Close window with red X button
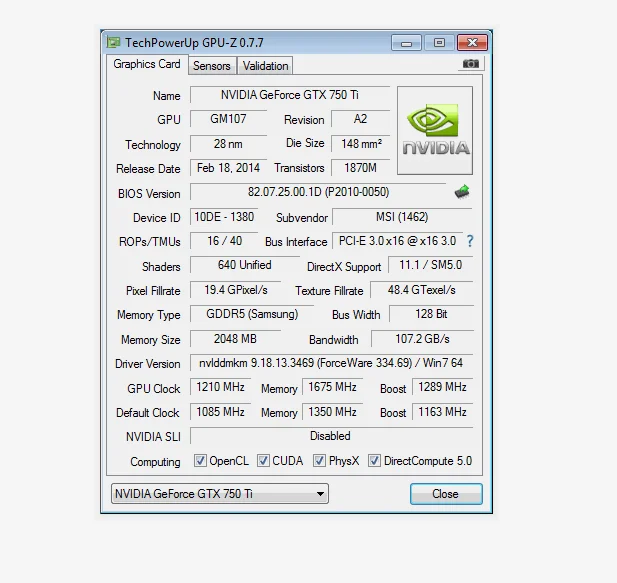This screenshot has width=617, height=583. click(472, 42)
